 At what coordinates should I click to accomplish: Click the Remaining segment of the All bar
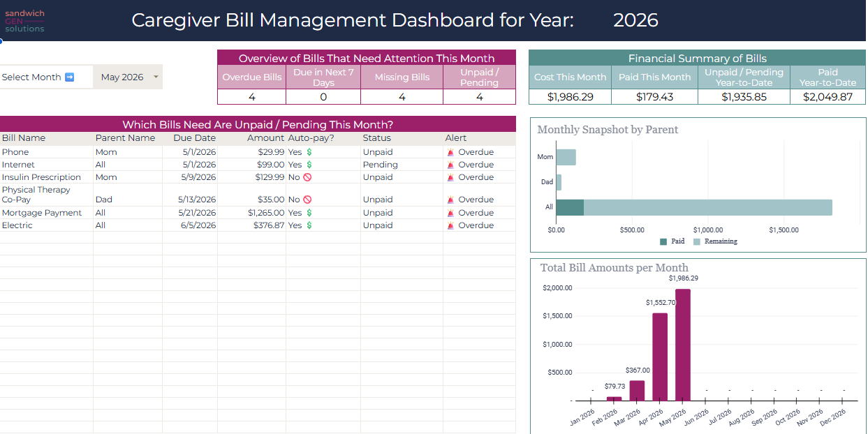pos(708,207)
